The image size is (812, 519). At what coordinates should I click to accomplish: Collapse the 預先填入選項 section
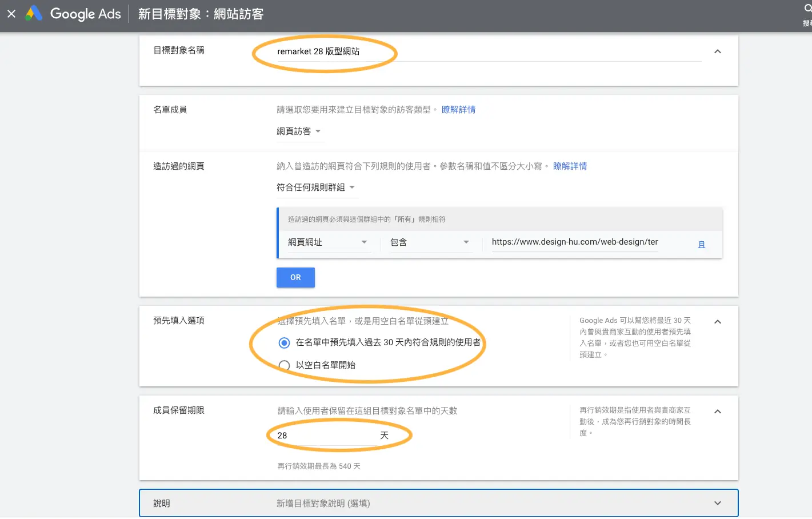718,322
